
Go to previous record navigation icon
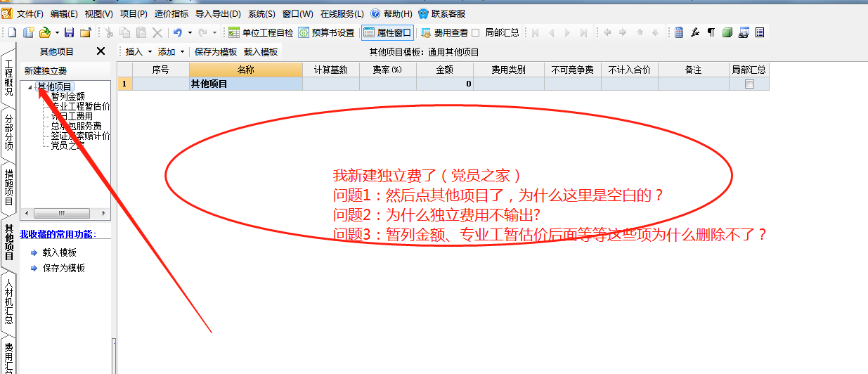click(x=551, y=32)
